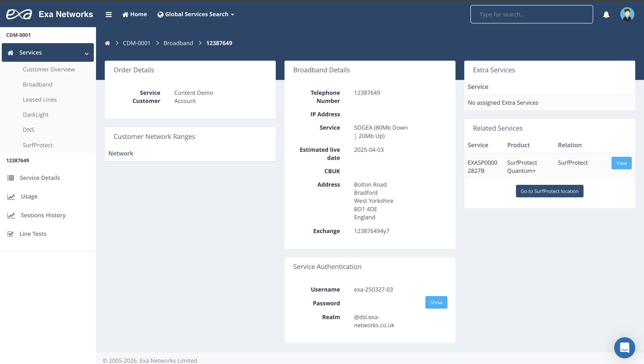
Task: Focus the Type for search field
Action: pos(531,14)
